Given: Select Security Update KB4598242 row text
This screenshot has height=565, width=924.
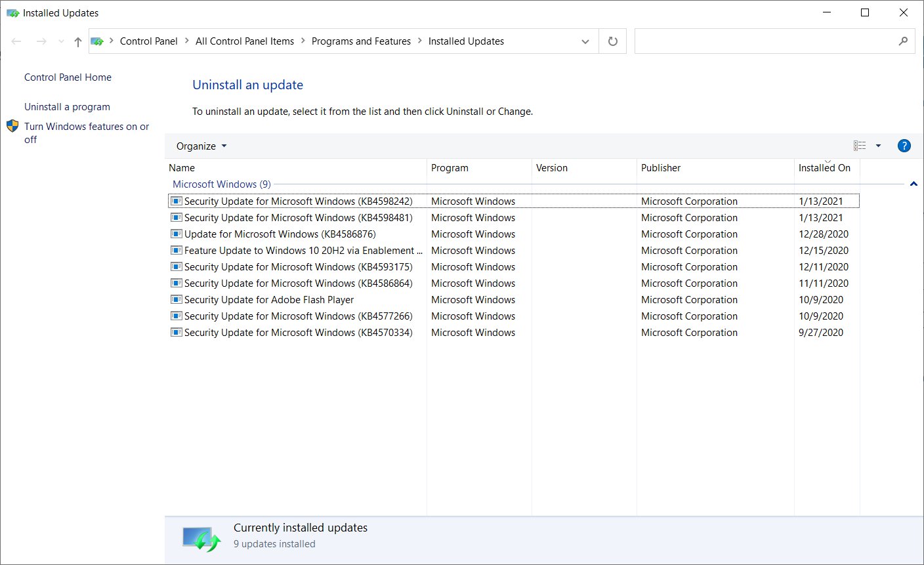Looking at the screenshot, I should tap(299, 201).
